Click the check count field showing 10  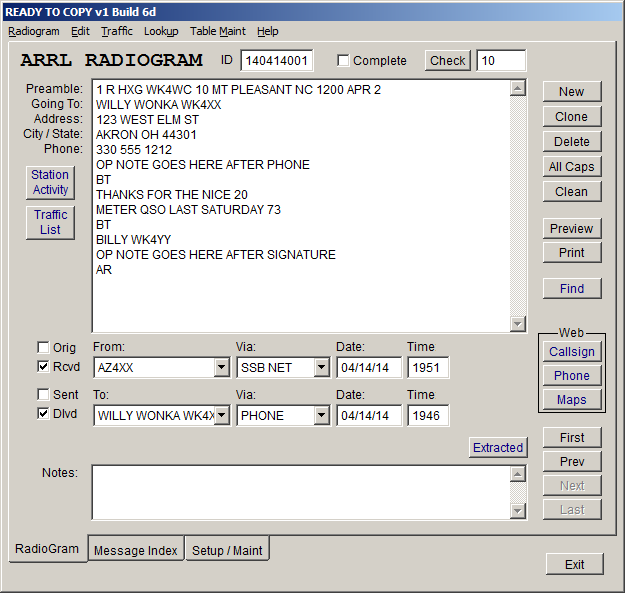[x=501, y=61]
